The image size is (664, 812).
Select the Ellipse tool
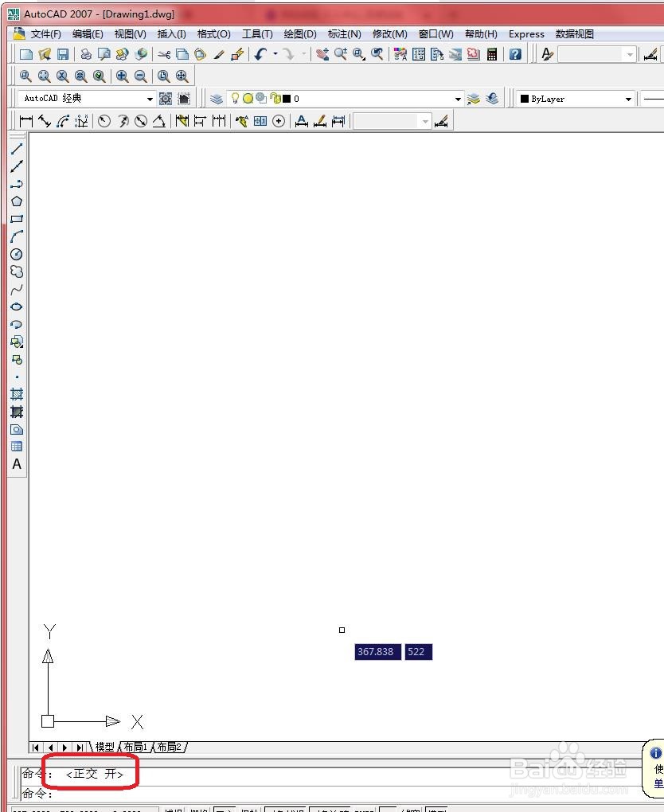pyautogui.click(x=17, y=306)
